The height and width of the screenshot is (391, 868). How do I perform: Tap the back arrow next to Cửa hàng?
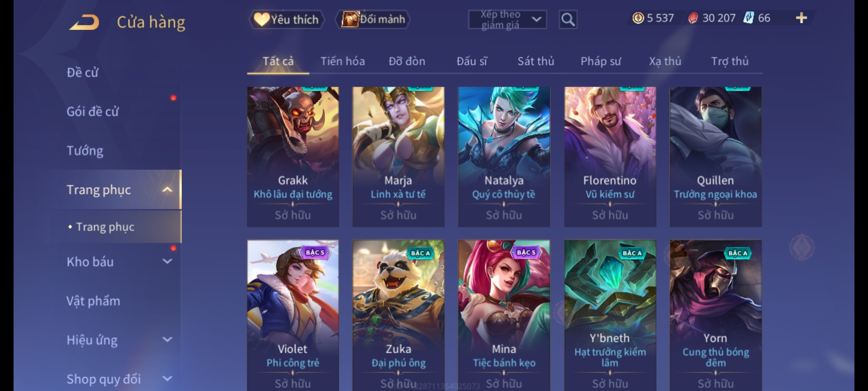[85, 22]
